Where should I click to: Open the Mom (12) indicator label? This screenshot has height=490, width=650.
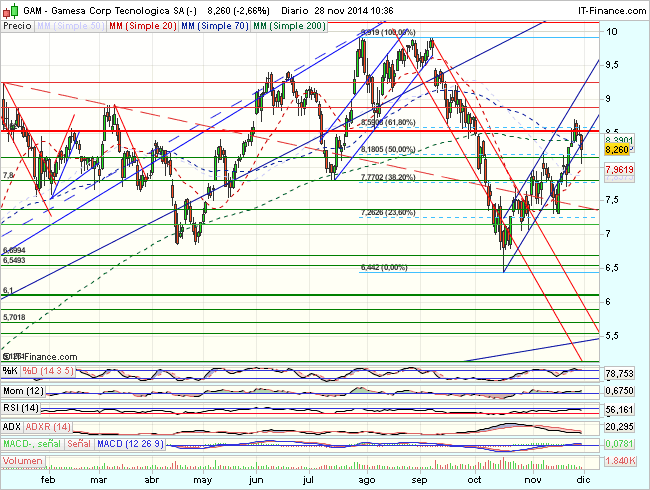click(x=23, y=391)
